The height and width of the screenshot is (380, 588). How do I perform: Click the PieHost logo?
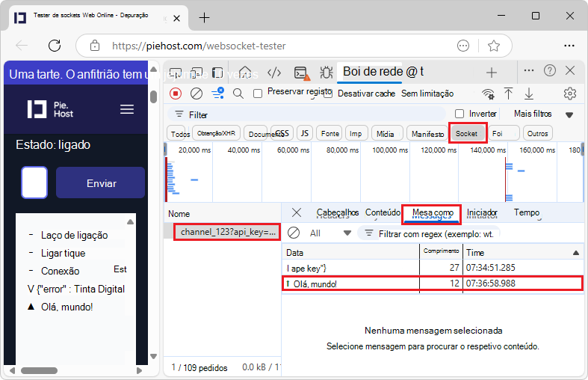(x=50, y=109)
